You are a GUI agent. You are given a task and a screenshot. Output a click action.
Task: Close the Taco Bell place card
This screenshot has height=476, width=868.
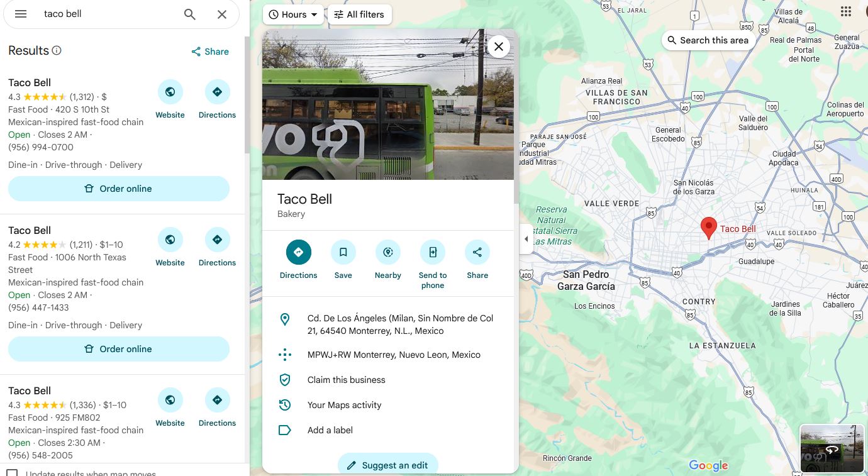point(499,46)
